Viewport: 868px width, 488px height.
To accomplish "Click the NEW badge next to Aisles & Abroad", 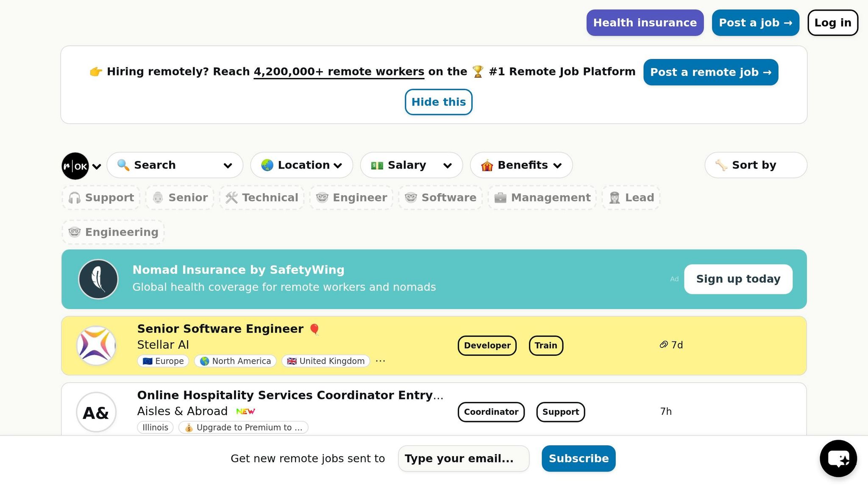I will coord(245,411).
